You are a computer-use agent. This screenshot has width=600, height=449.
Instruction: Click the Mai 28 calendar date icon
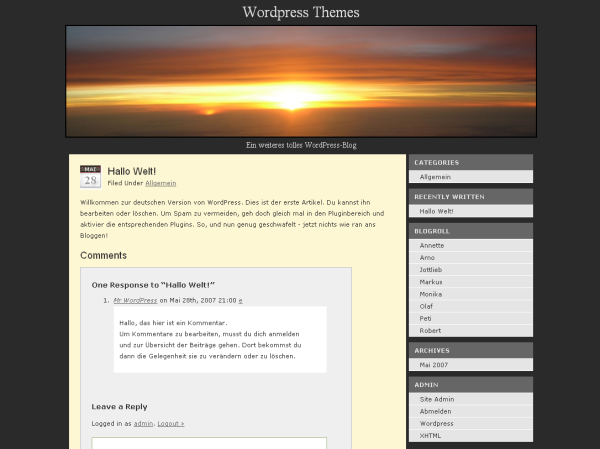pos(90,176)
